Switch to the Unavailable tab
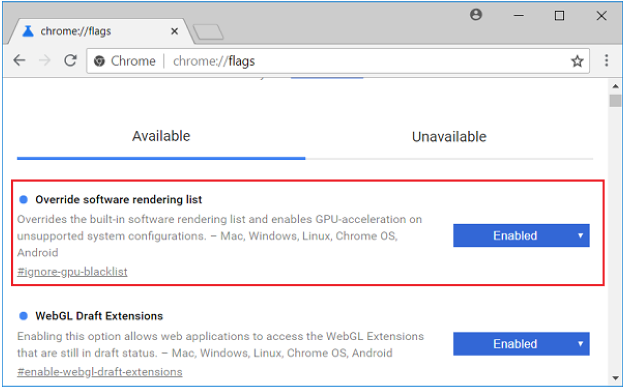This screenshot has width=625, height=388. [449, 137]
